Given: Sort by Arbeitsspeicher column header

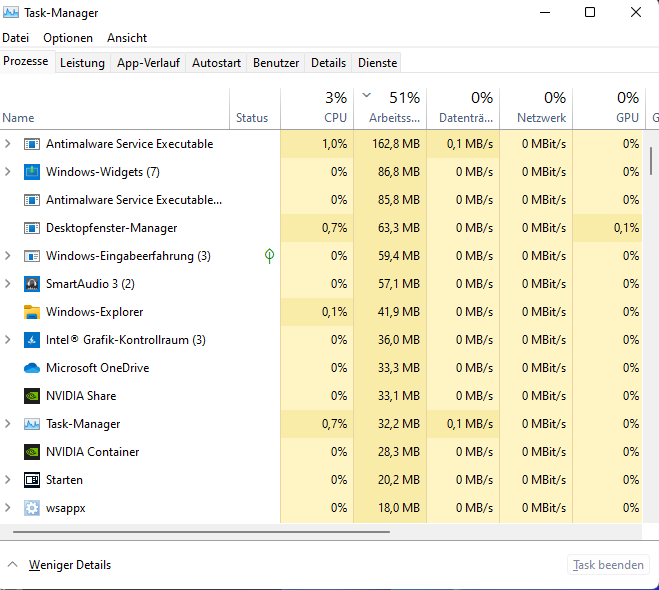Looking at the screenshot, I should point(390,108).
